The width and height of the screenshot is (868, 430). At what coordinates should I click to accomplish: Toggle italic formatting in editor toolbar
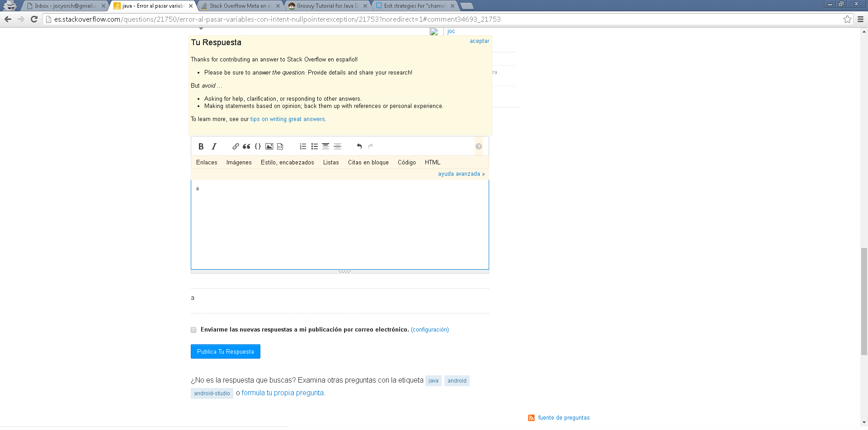214,146
